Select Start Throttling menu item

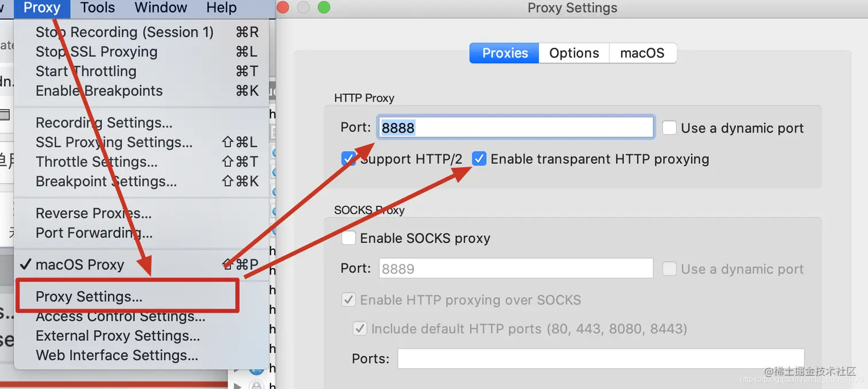tap(141, 71)
